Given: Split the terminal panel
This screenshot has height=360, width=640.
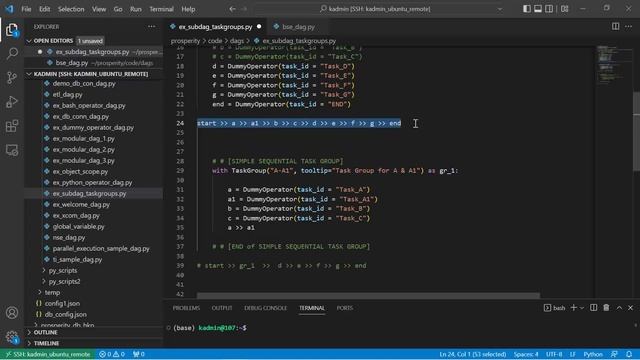Looking at the screenshot, I should click(593, 308).
